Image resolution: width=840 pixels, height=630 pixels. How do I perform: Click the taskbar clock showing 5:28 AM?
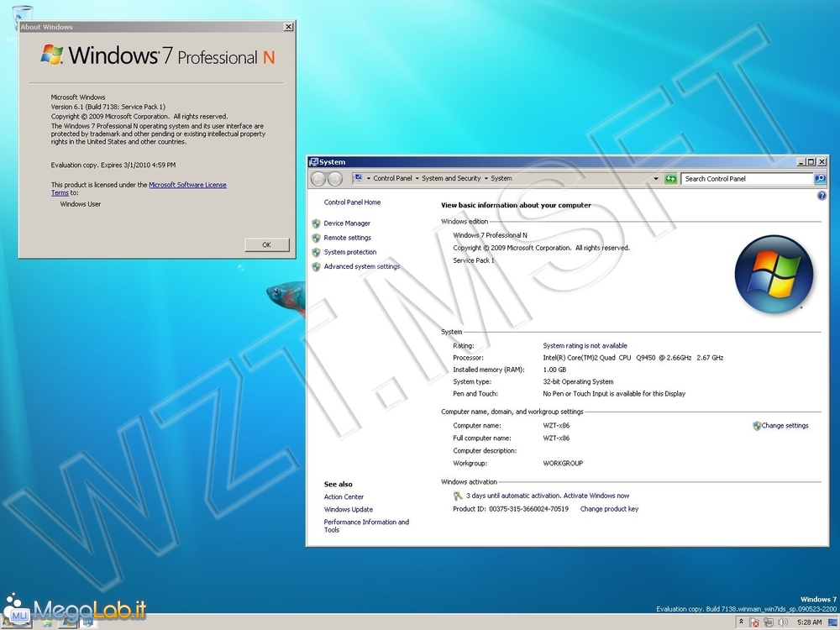click(809, 622)
